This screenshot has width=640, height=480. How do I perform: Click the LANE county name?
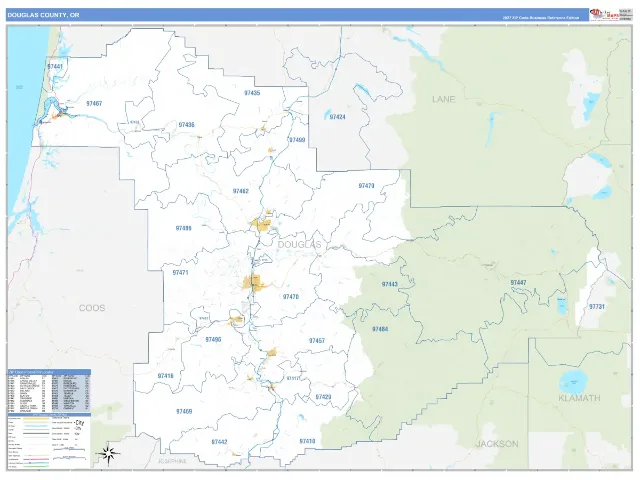tap(444, 99)
